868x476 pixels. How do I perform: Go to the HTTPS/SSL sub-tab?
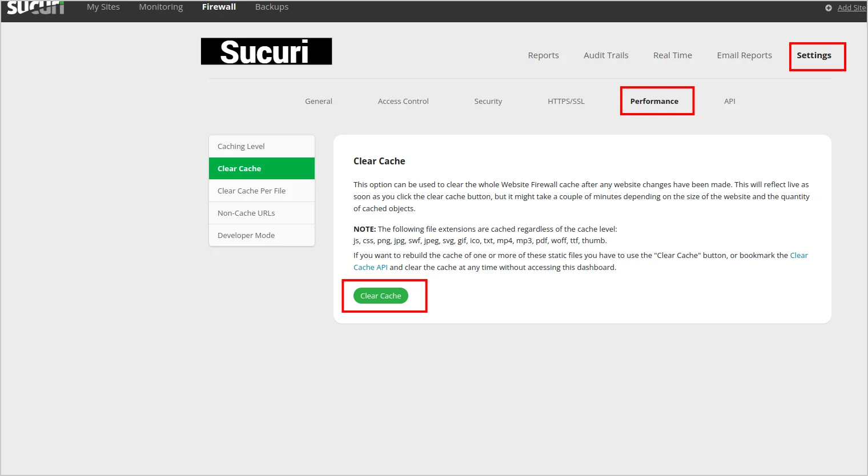tap(566, 101)
